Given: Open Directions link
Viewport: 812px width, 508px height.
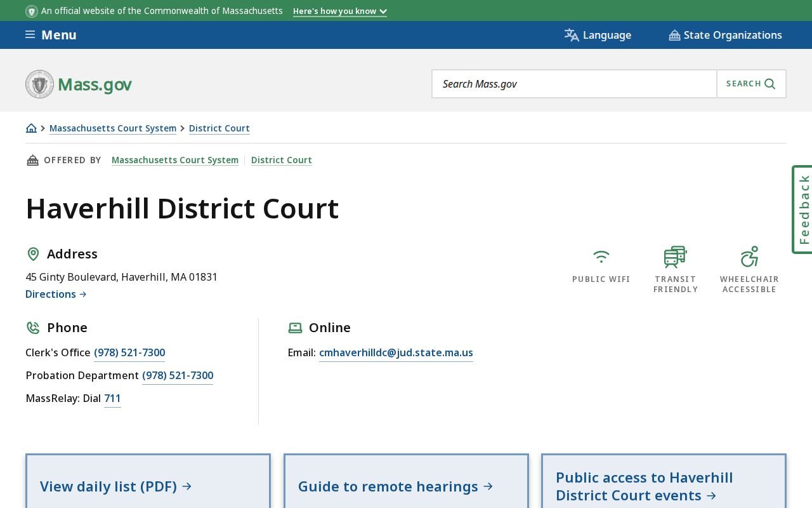Looking at the screenshot, I should [x=56, y=294].
